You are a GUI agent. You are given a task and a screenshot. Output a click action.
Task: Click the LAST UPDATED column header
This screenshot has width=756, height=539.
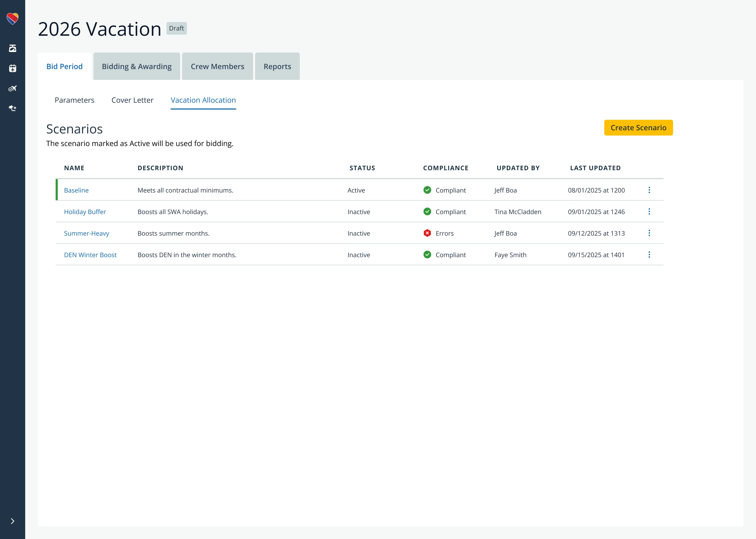[x=596, y=168]
